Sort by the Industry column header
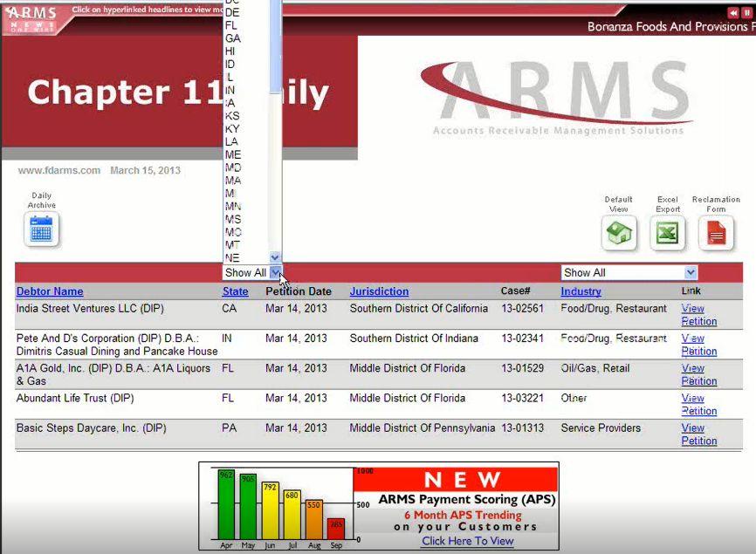This screenshot has width=756, height=554. [581, 291]
